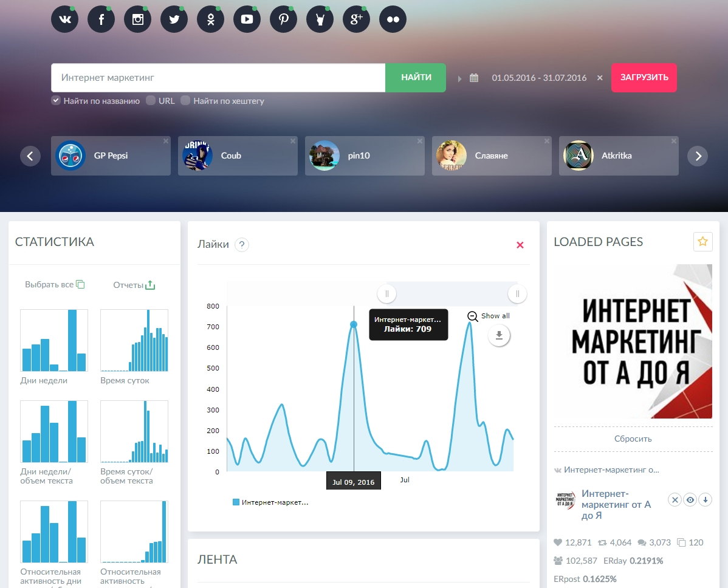Click the Сбросить reset link

tap(633, 439)
